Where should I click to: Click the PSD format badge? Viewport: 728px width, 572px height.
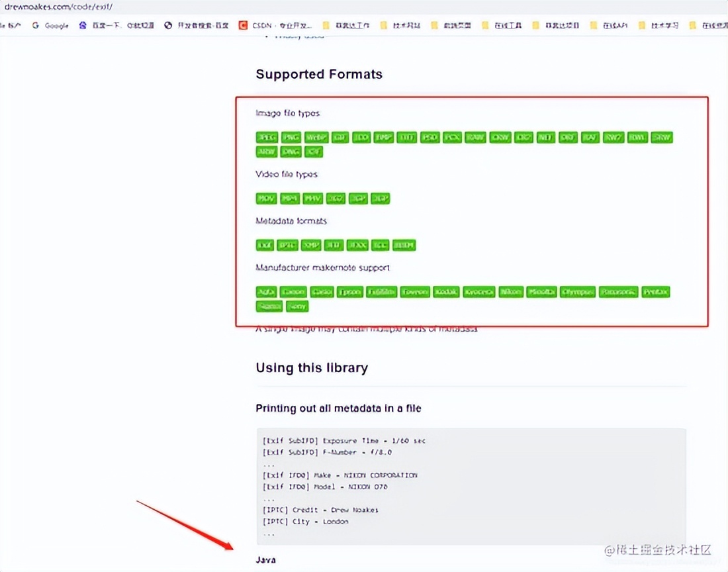[x=430, y=138]
